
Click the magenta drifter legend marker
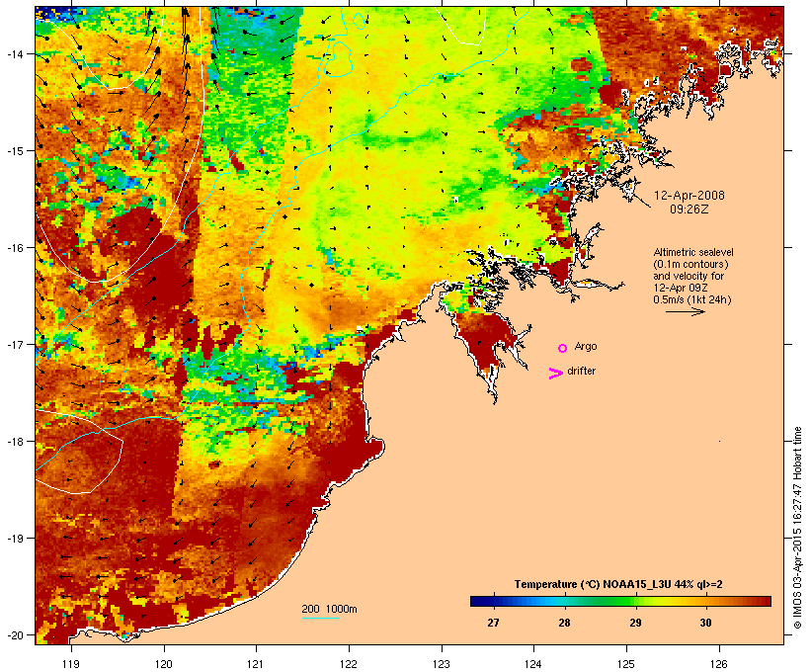[555, 374]
